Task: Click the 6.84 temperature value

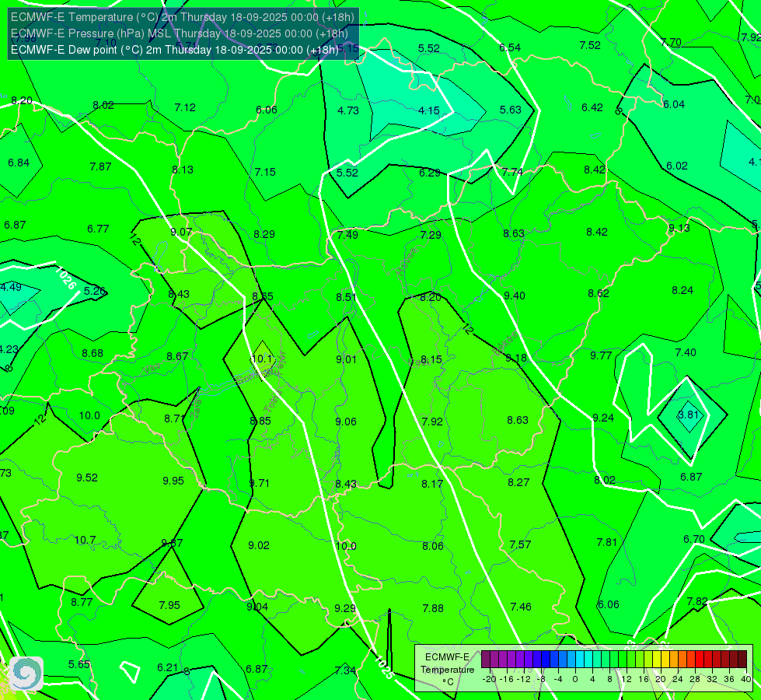Action: tap(19, 163)
